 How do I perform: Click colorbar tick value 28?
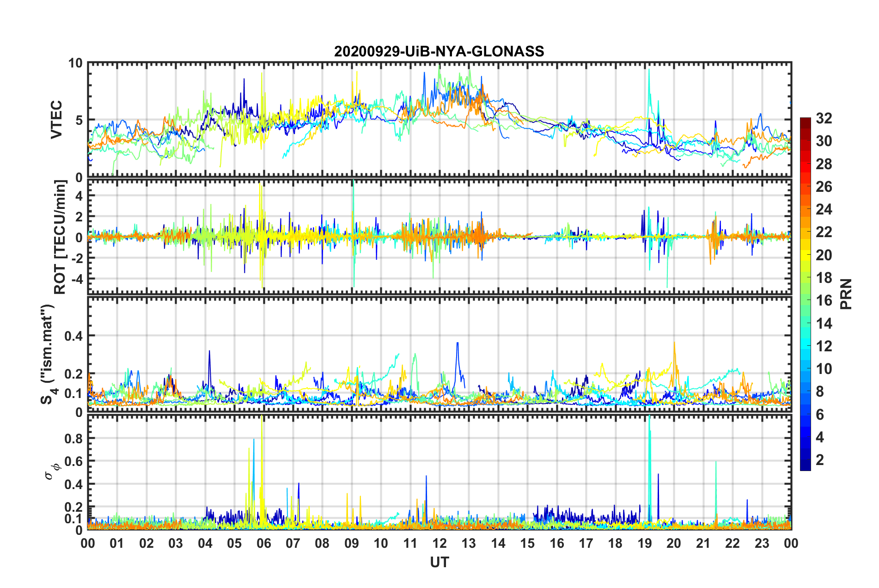tap(824, 164)
